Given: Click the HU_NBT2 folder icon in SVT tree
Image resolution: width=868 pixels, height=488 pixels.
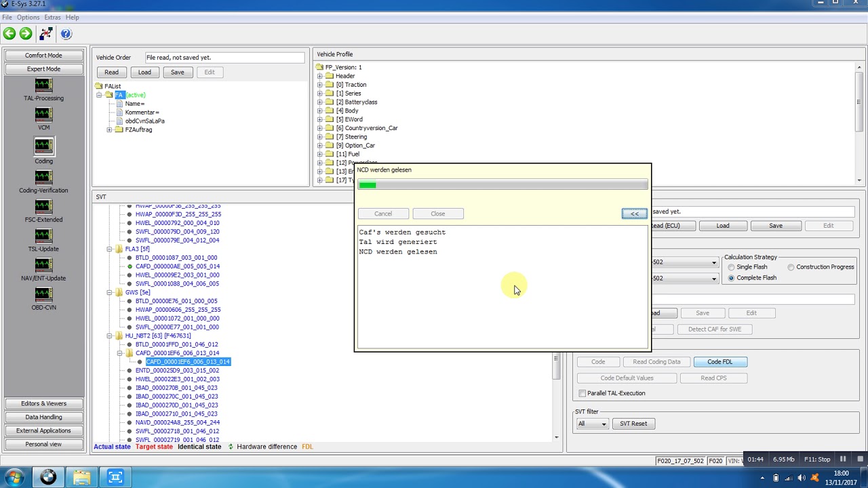Looking at the screenshot, I should coord(119,335).
